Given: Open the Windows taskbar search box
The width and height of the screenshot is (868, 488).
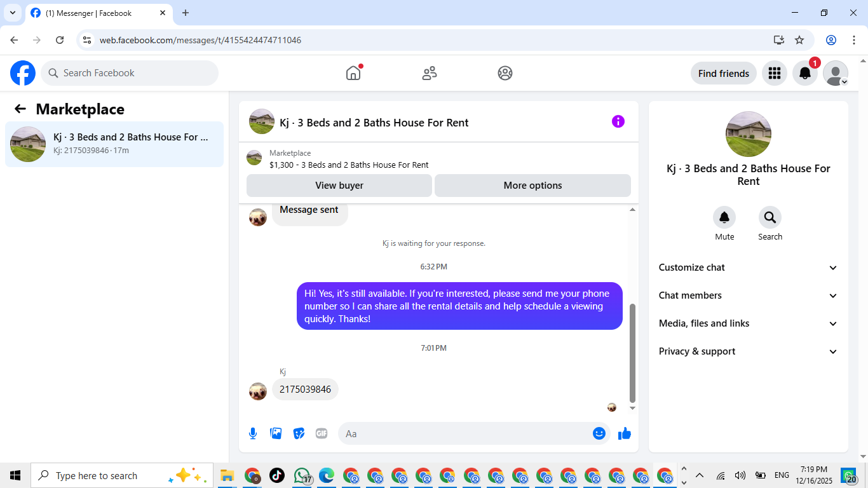Looking at the screenshot, I should [x=122, y=475].
